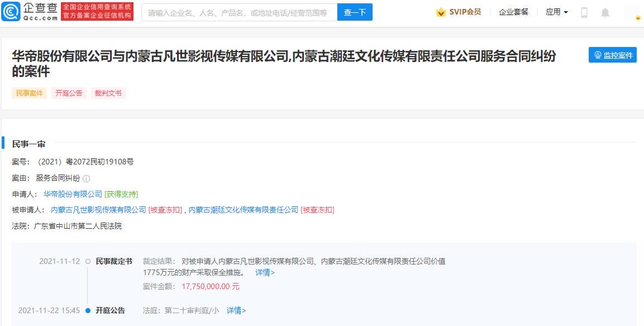The width and height of the screenshot is (644, 326).
Task: Click the user avatar in header
Action: 632,12
